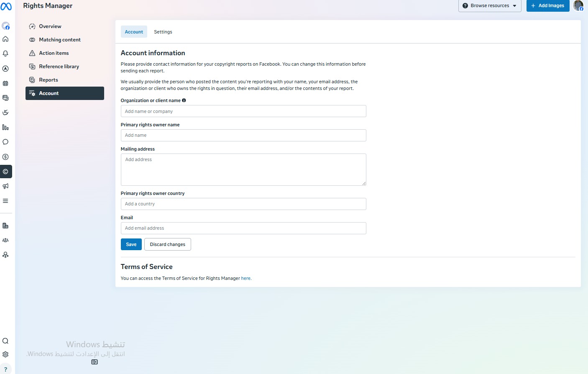This screenshot has height=374, width=588.
Task: Open Monetization dollar-sign icon
Action: (5, 157)
